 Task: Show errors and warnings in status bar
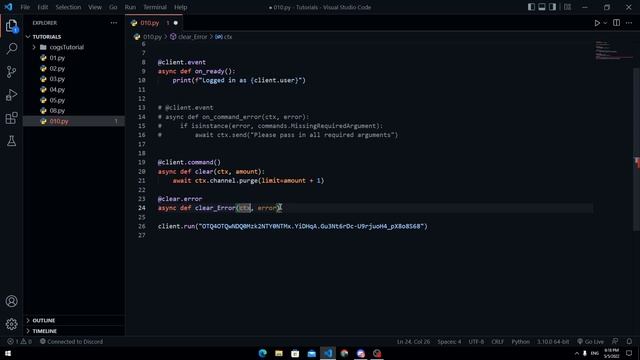[x=19, y=342]
